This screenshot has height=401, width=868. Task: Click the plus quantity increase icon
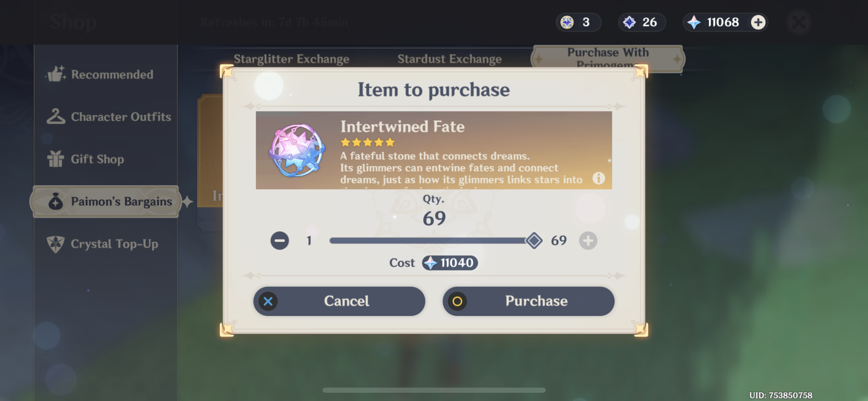pyautogui.click(x=588, y=241)
